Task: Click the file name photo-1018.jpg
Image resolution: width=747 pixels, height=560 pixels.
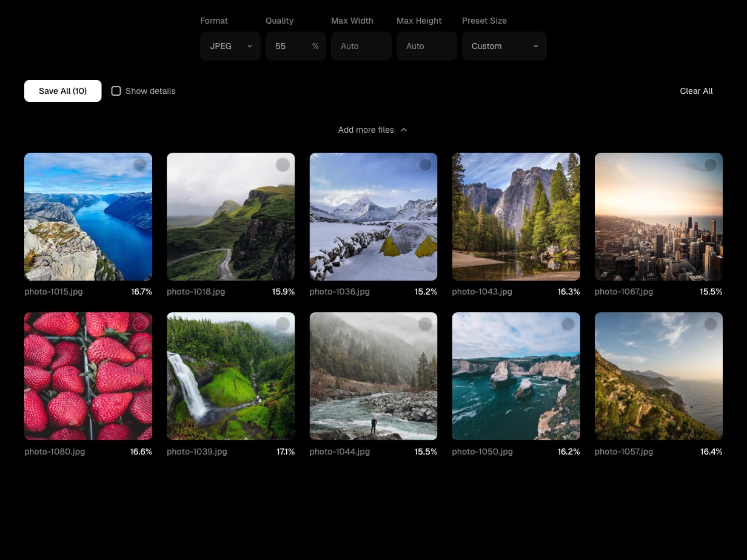Action: pyautogui.click(x=196, y=292)
